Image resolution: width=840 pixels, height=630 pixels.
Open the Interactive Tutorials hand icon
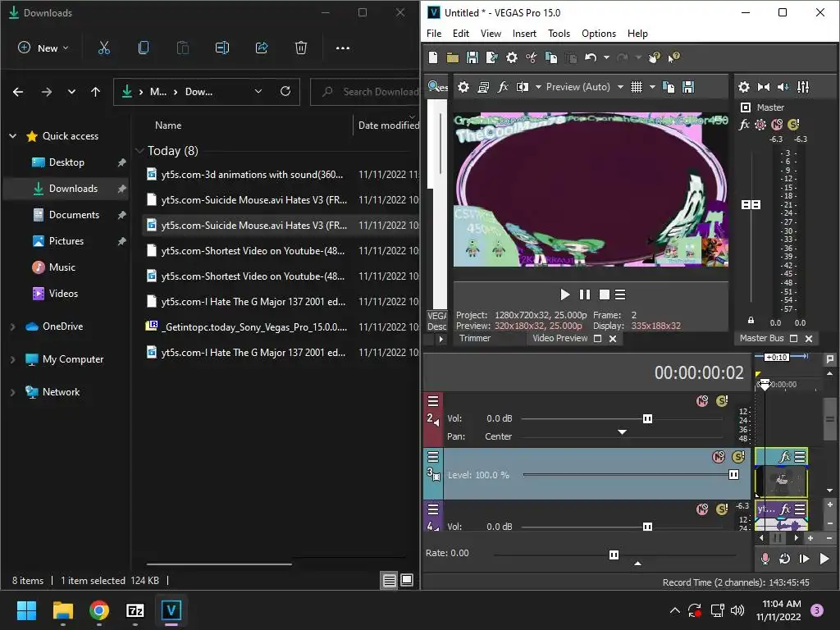click(x=654, y=57)
